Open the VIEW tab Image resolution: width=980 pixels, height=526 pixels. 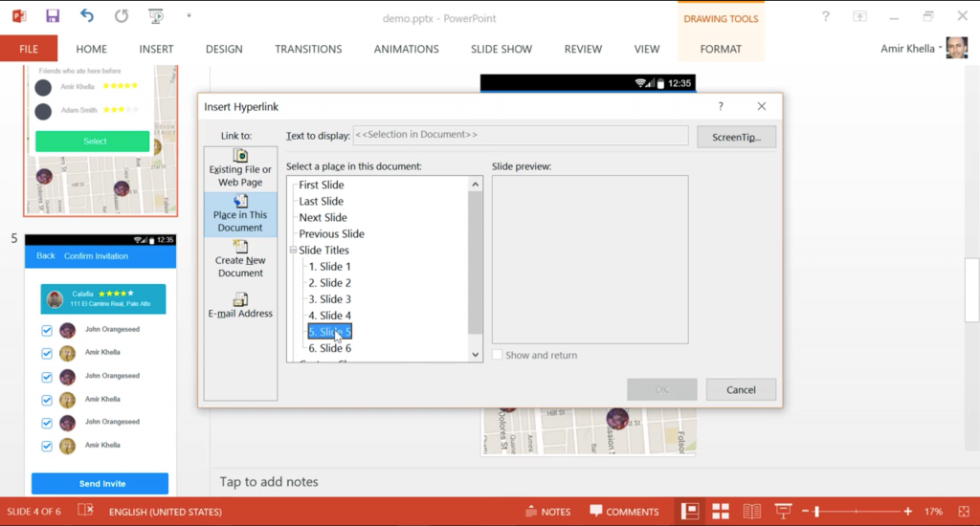646,49
